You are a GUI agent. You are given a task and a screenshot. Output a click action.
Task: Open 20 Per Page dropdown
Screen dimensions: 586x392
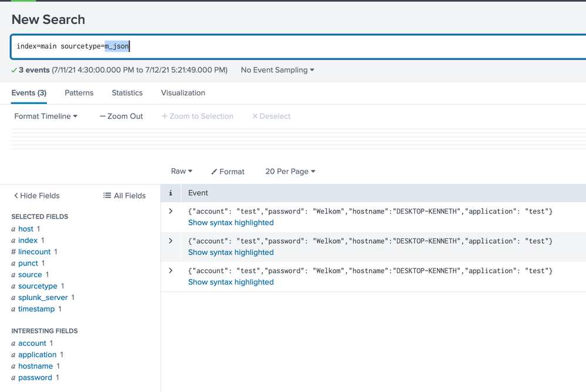[290, 172]
